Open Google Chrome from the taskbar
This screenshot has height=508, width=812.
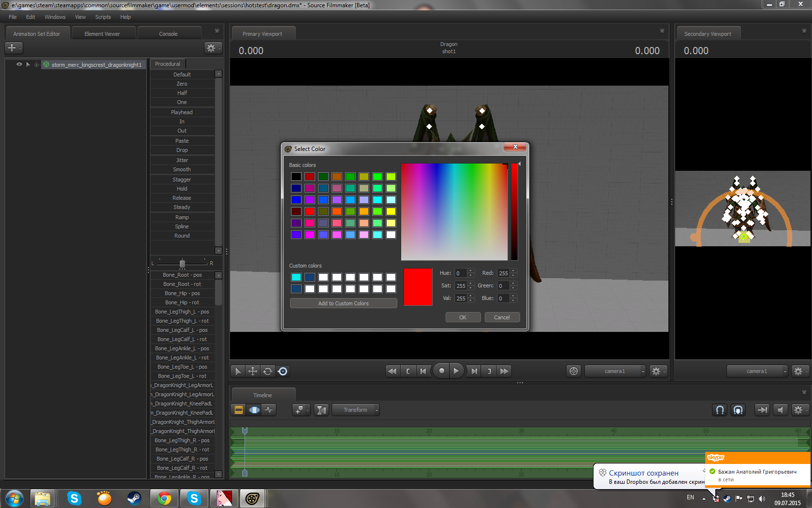click(x=164, y=498)
